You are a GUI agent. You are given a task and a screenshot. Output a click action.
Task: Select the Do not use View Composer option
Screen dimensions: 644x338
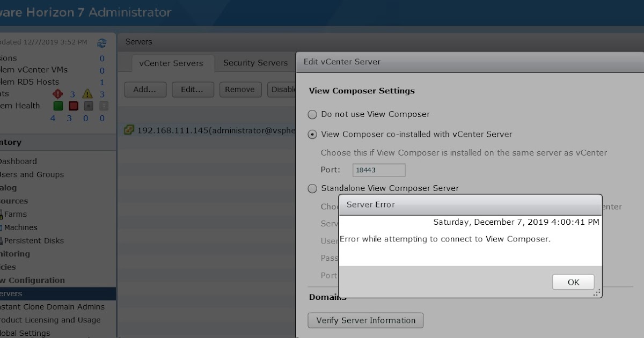(312, 114)
